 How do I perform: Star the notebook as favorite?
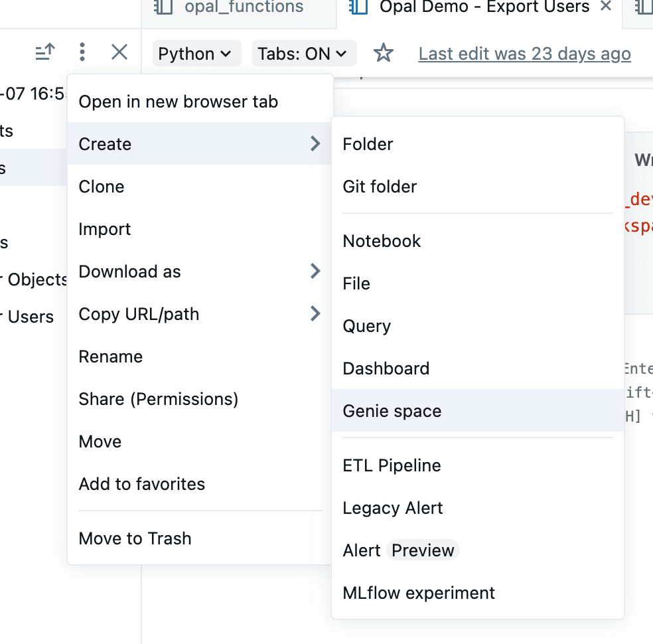(x=384, y=53)
